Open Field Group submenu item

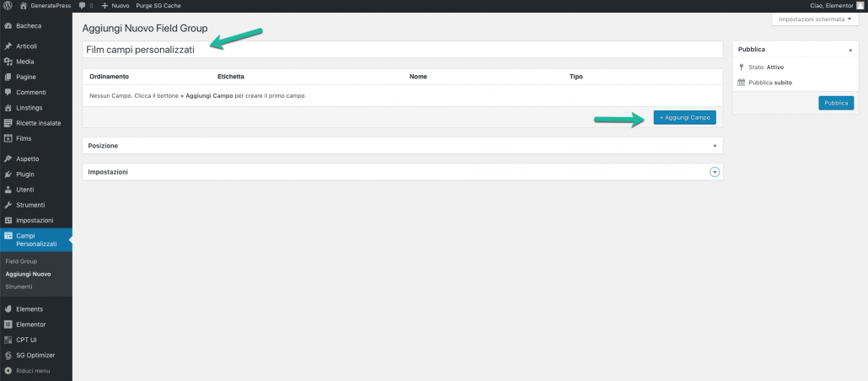21,261
